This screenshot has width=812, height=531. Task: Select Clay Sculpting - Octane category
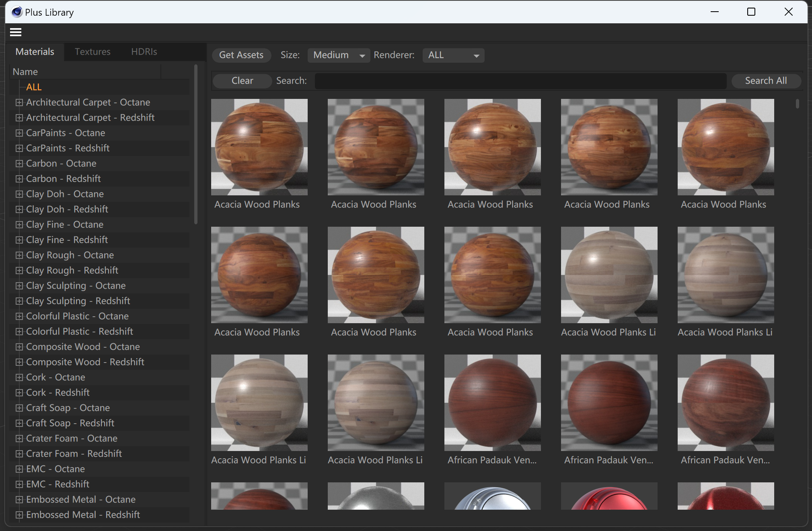[x=76, y=286]
